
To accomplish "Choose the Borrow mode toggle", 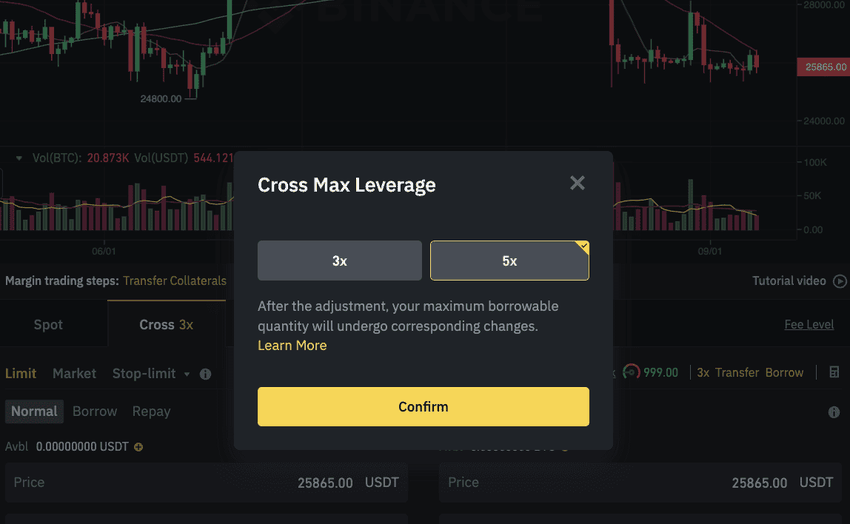I will tap(95, 411).
